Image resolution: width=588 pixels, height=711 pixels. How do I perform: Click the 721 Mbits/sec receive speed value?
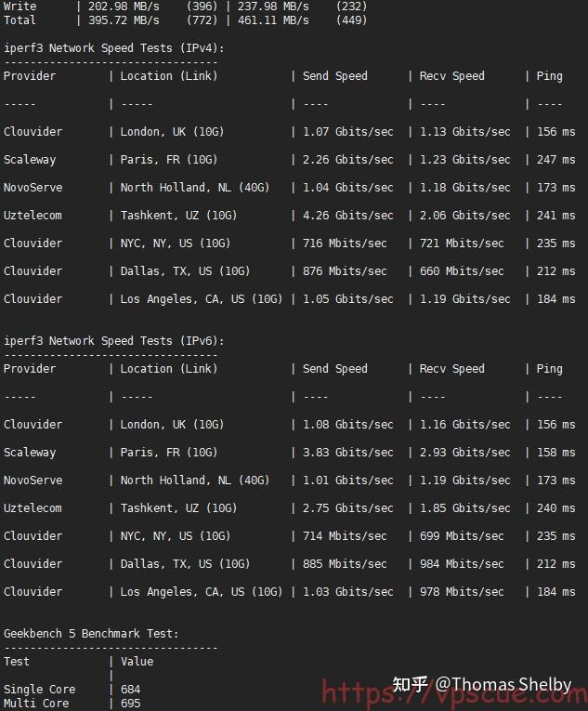[x=462, y=244]
